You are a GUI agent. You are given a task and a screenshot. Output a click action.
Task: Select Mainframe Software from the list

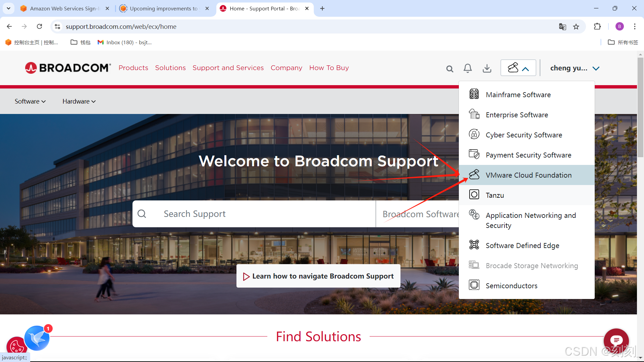pyautogui.click(x=527, y=95)
